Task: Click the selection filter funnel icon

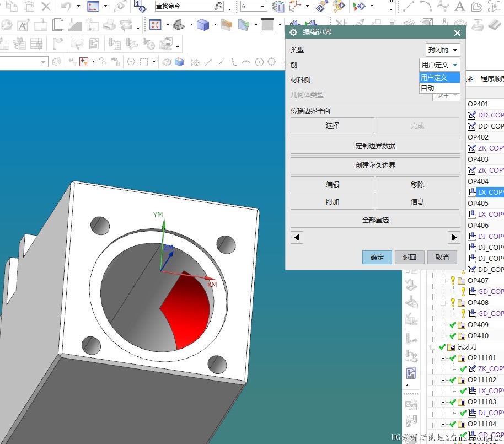Action: click(84, 61)
